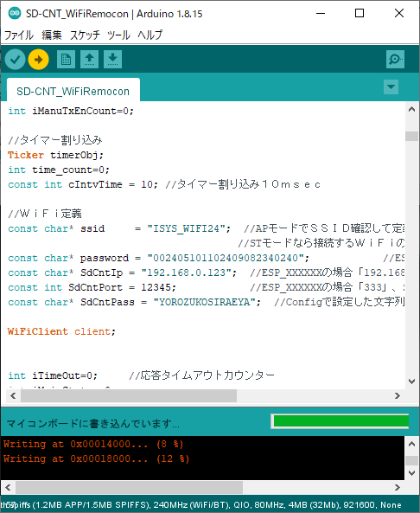The height and width of the screenshot is (513, 420).
Task: Click the int time_count=0; line
Action: [x=59, y=170]
